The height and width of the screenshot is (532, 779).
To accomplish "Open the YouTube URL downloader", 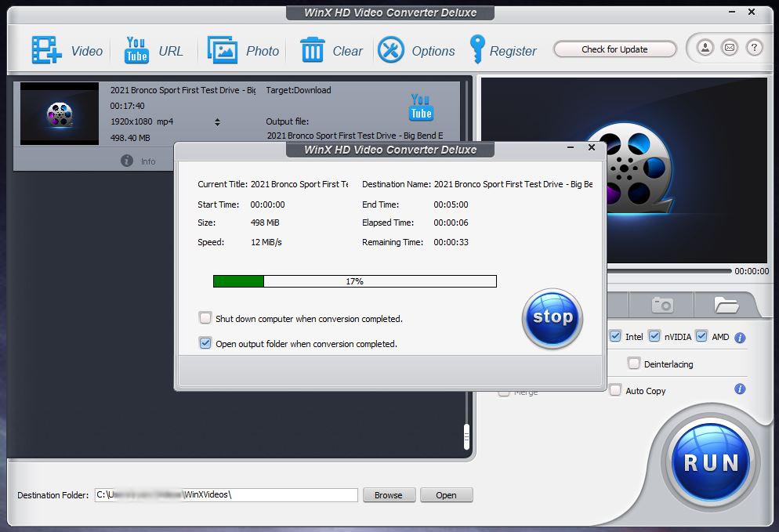I will click(136, 50).
